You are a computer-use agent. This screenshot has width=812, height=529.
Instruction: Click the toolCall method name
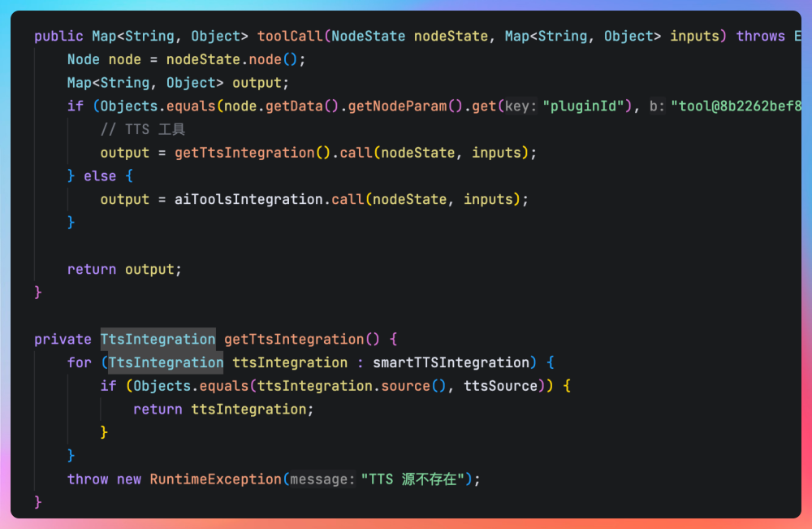pos(290,37)
